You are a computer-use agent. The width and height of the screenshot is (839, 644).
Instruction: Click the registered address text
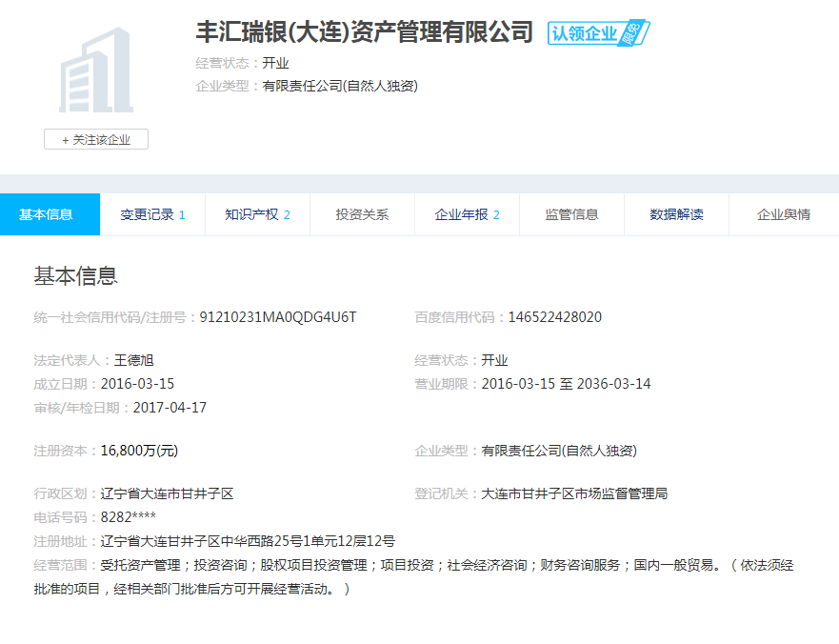[248, 541]
